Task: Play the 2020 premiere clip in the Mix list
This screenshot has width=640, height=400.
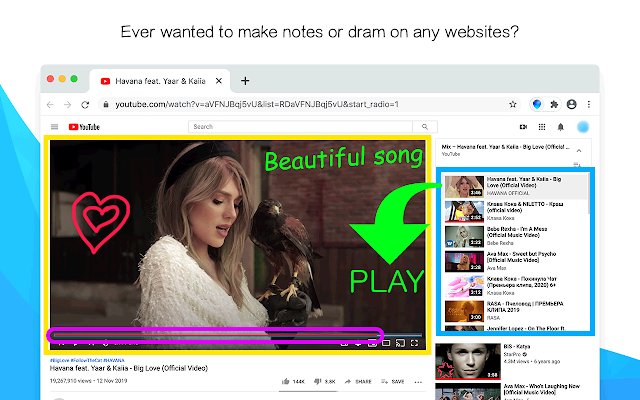Action: [x=516, y=286]
